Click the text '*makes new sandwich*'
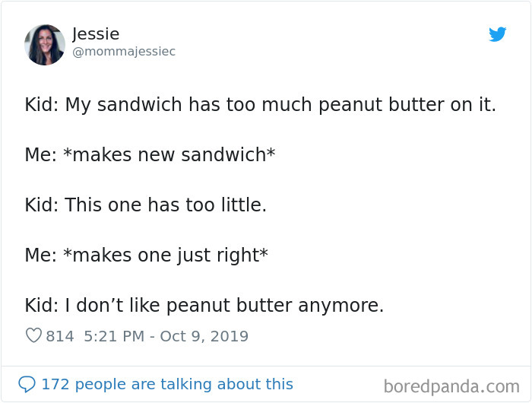Viewport: 532px width, 403px height. 169,154
